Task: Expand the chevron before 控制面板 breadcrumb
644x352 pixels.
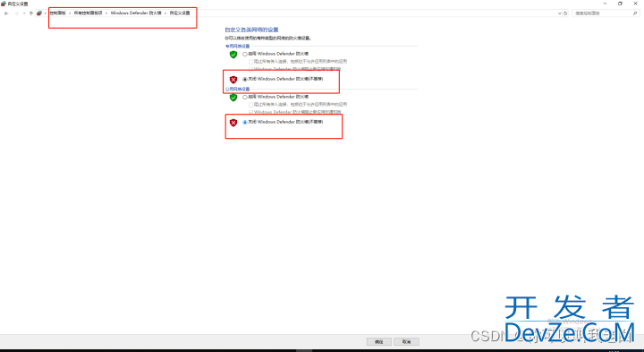Action: tap(46, 13)
